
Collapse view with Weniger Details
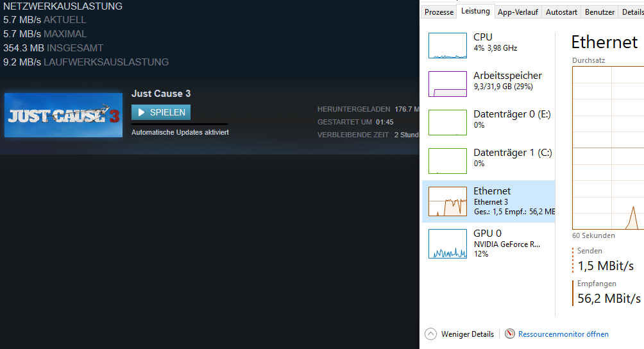click(460, 334)
